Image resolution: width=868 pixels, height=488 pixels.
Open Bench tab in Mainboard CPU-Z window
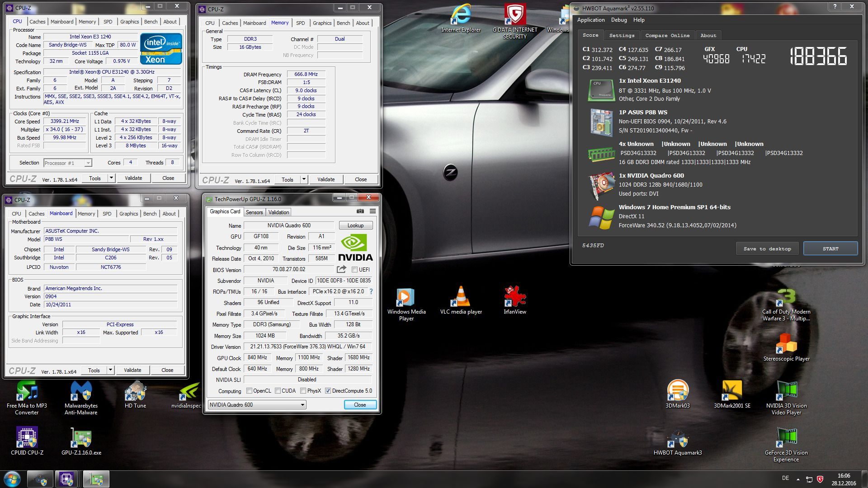150,214
